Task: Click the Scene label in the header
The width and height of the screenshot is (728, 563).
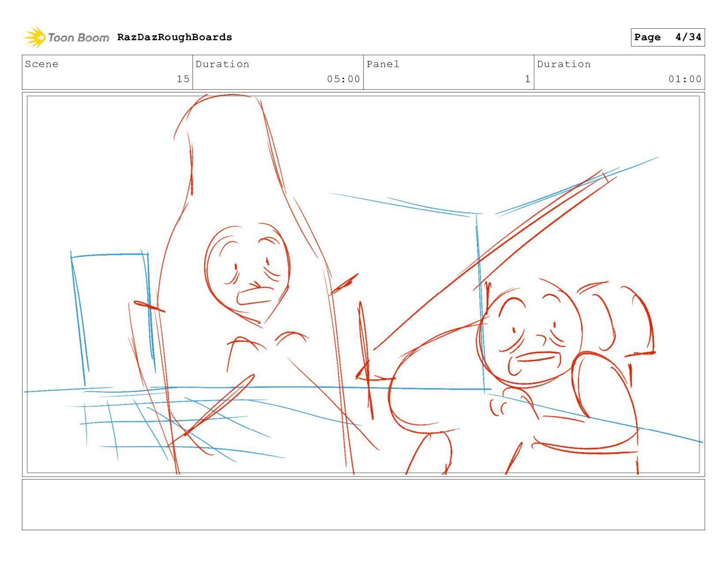Action: [41, 64]
